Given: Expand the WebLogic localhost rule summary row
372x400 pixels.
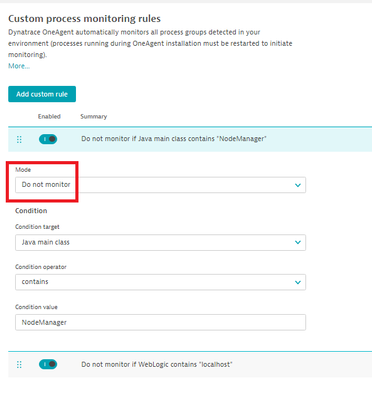Looking at the screenshot, I should [190, 364].
